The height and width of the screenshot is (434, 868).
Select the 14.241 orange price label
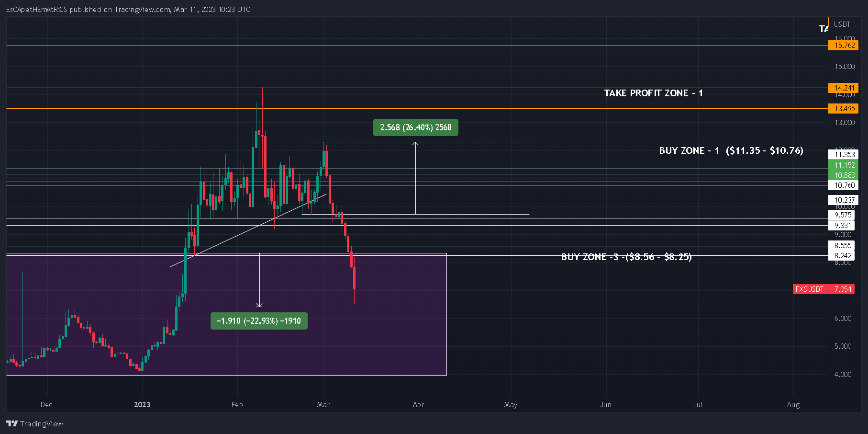coord(843,88)
